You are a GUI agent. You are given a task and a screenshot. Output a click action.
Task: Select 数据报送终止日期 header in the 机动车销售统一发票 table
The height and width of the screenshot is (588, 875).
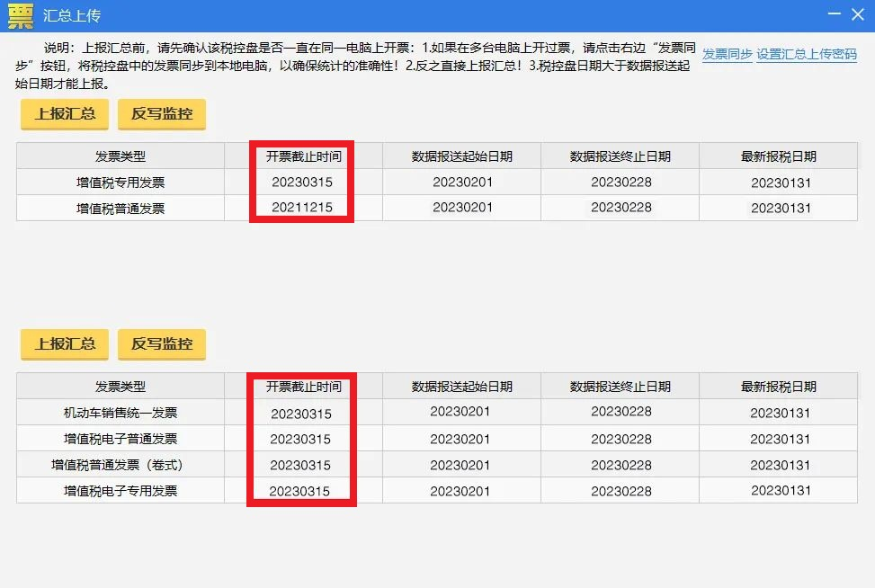[x=620, y=386]
